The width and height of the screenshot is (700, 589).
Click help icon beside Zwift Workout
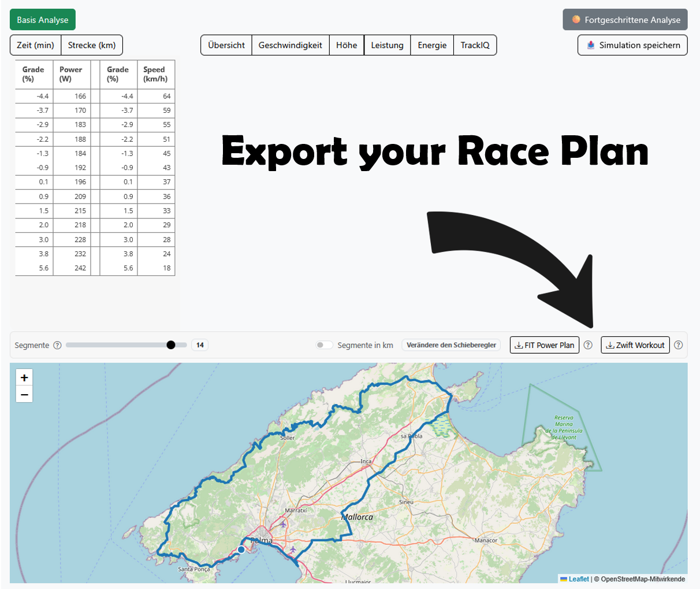679,345
